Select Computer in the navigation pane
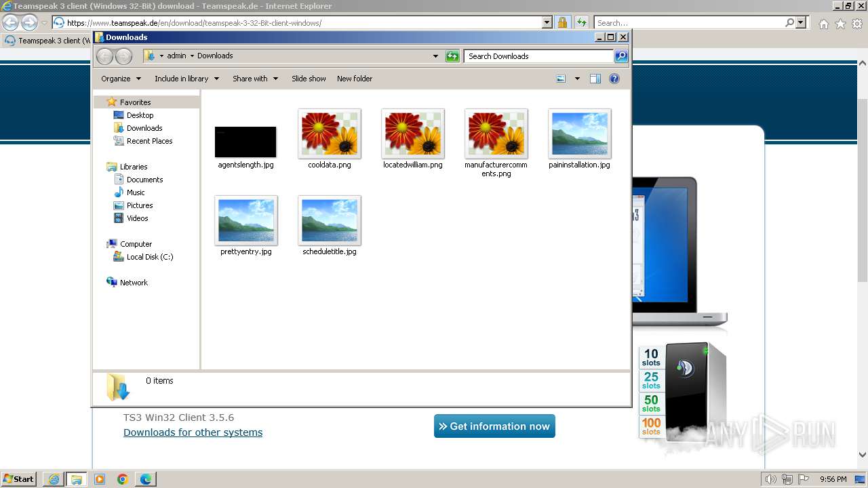 pyautogui.click(x=136, y=244)
